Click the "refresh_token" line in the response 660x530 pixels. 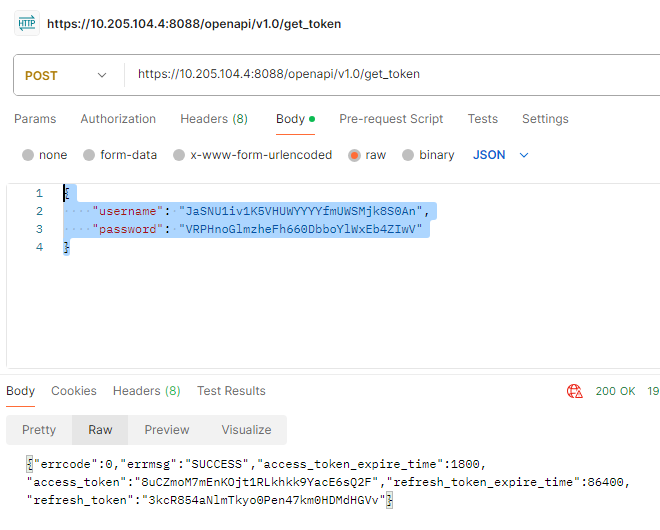209,500
